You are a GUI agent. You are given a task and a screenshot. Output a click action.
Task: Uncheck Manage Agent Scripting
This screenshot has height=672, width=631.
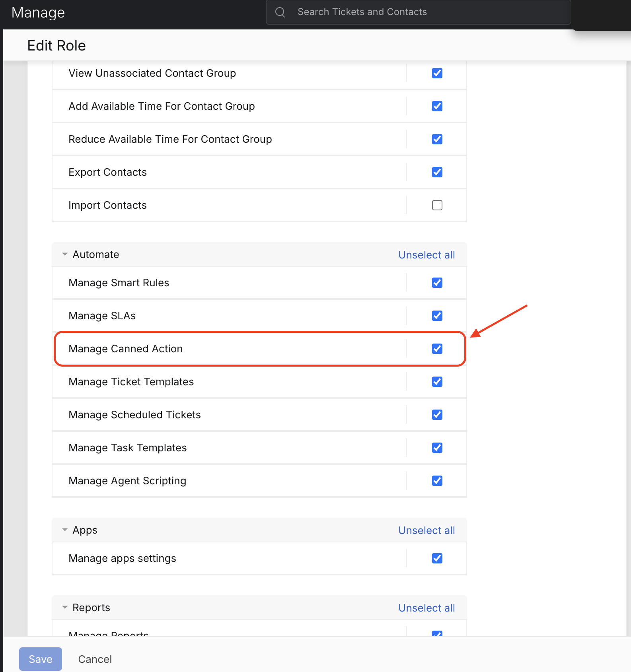click(437, 481)
